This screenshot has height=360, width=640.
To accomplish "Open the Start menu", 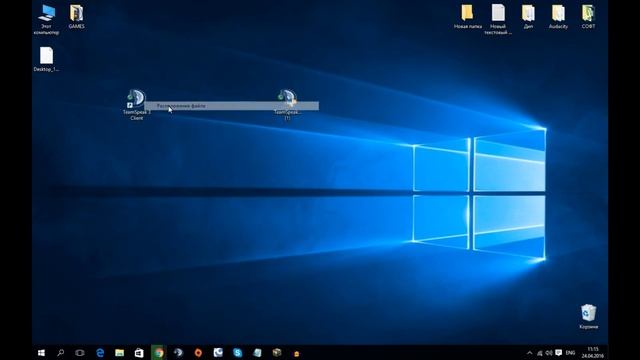I will pos(41,353).
